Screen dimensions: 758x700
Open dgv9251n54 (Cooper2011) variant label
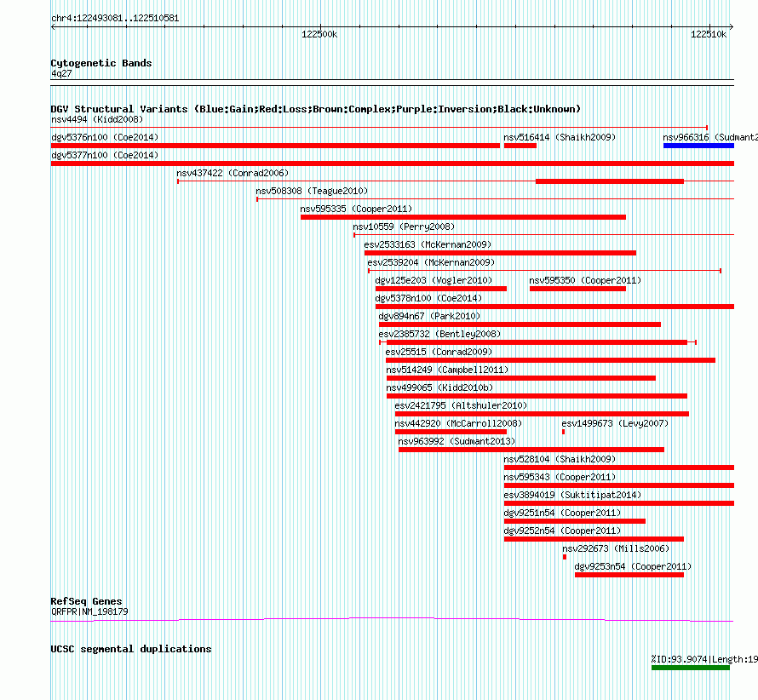(563, 513)
